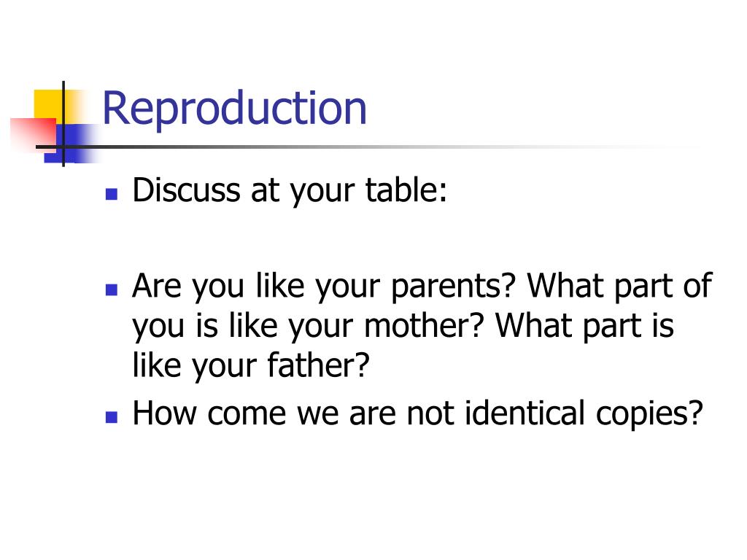Screen dimensions: 747x560
Task: Click the red square in the logo
Action: 32,134
